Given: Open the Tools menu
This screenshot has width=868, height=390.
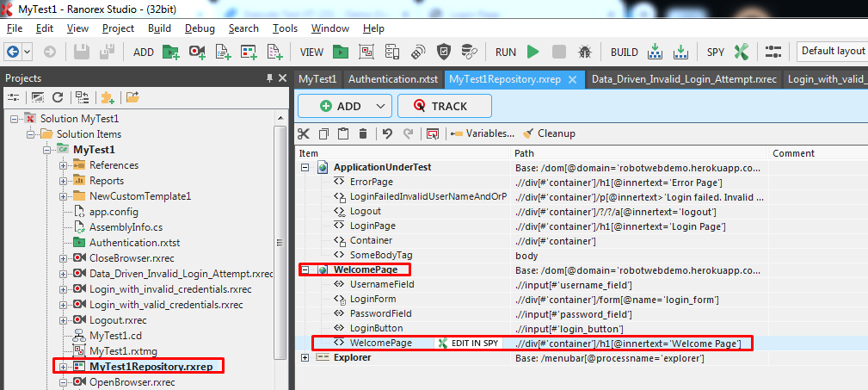Looking at the screenshot, I should [x=285, y=28].
